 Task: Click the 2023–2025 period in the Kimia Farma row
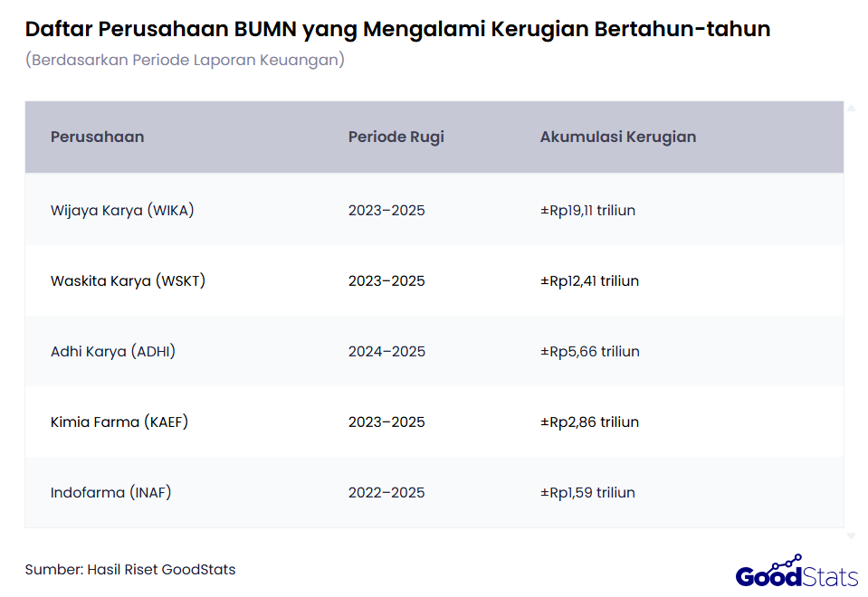pos(386,422)
